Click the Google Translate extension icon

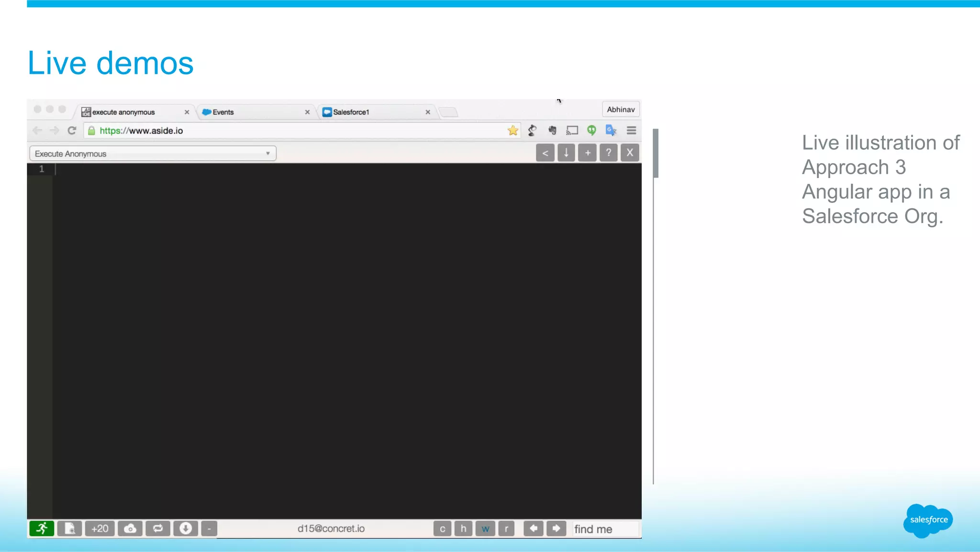coord(611,130)
